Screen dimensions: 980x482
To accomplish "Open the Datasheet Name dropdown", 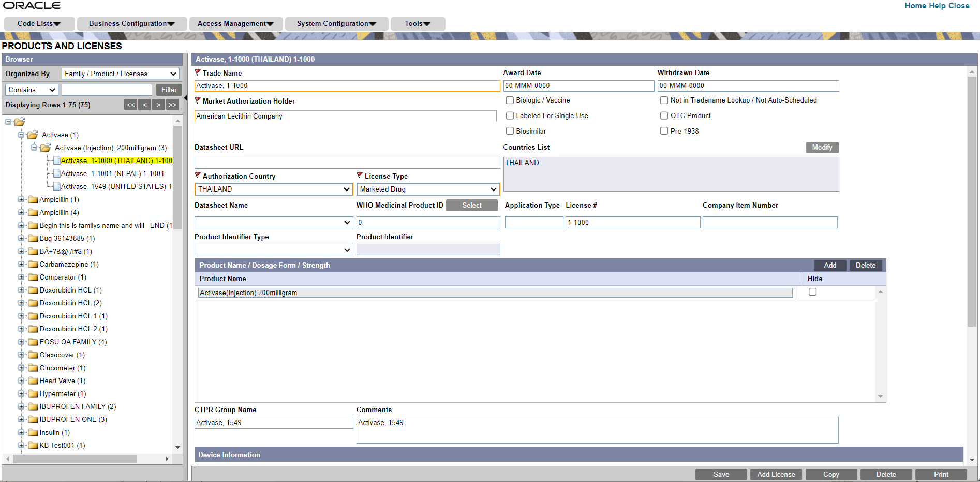I will 274,222.
